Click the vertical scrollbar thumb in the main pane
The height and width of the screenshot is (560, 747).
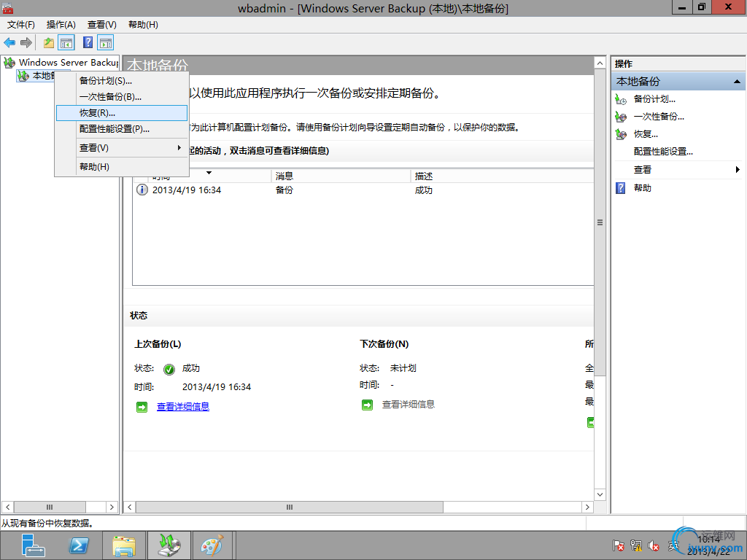pyautogui.click(x=600, y=222)
